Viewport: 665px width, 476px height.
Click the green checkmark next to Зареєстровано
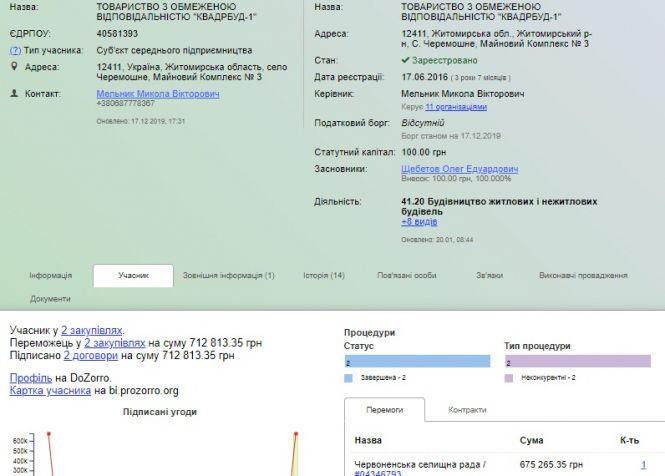tap(406, 60)
